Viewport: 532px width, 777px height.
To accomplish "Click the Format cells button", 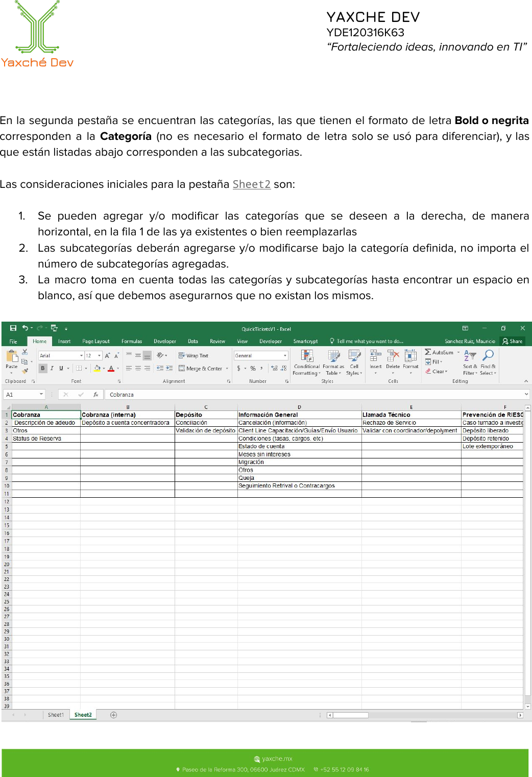I will [410, 362].
